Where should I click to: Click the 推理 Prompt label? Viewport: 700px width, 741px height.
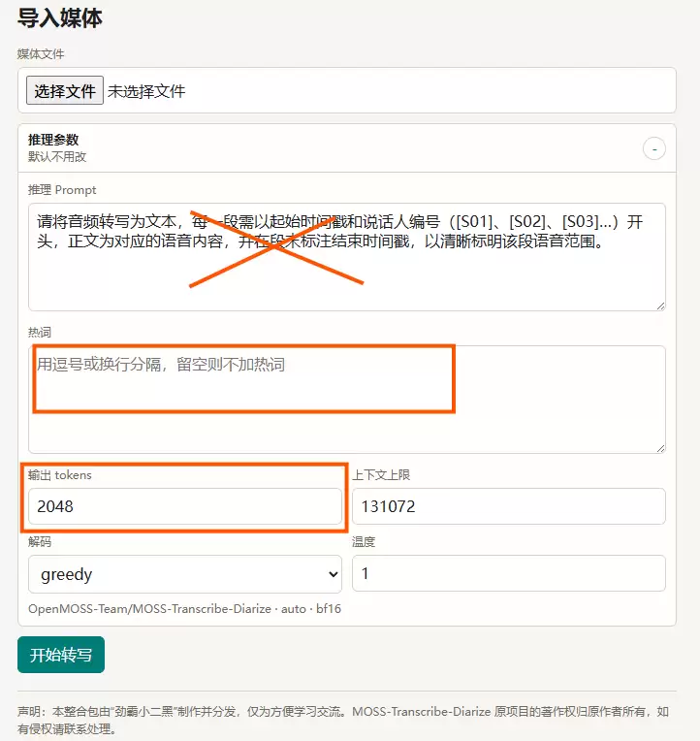[62, 190]
